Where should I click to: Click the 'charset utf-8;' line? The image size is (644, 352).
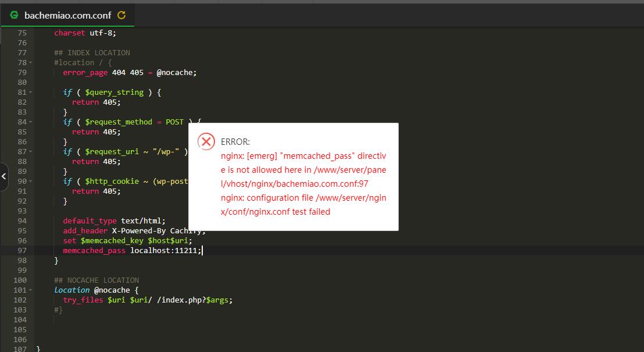click(x=85, y=33)
